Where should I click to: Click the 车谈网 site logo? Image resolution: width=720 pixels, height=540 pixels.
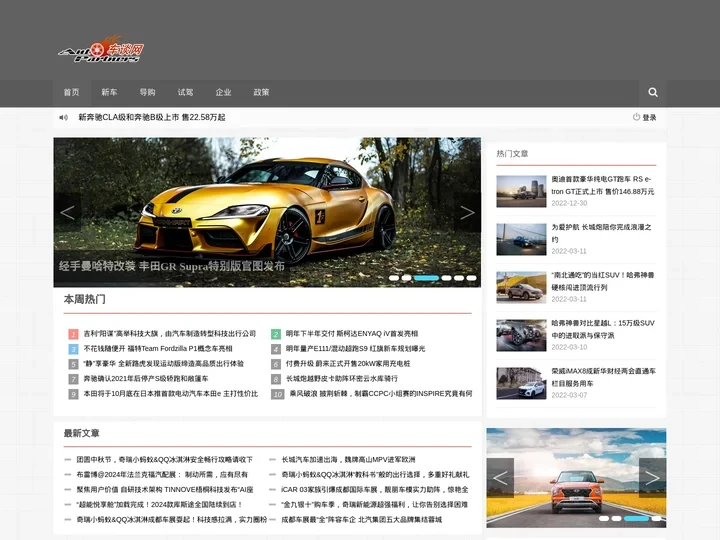tap(101, 49)
